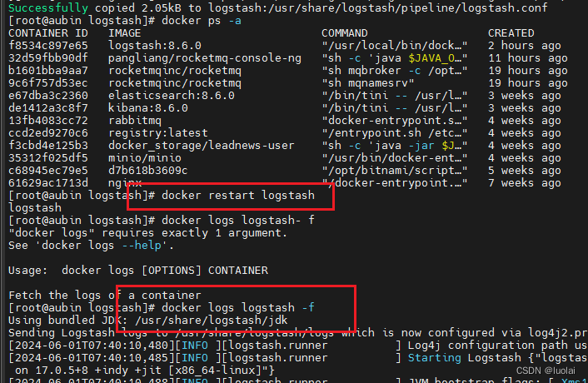
Task: Click the "2 hours ago" created value
Action: [x=525, y=46]
